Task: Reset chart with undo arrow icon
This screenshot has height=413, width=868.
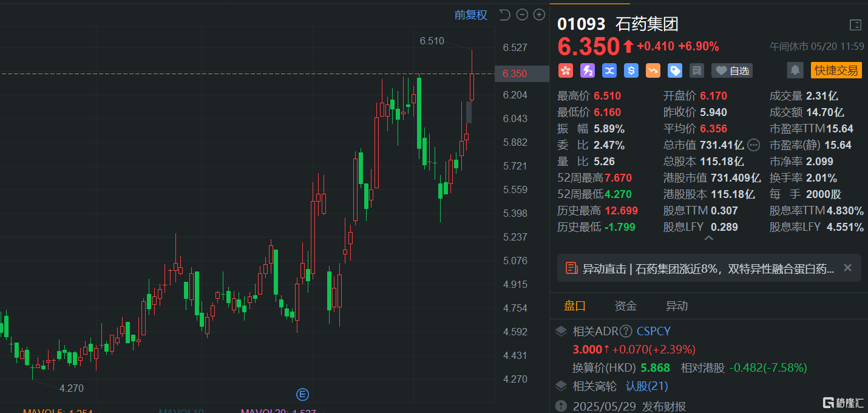Action: 504,15
